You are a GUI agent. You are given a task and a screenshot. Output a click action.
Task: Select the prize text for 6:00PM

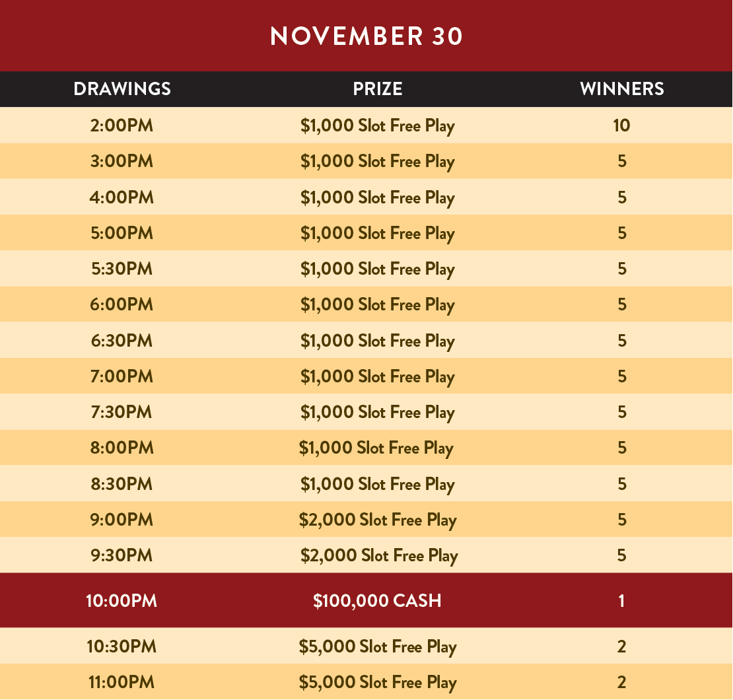coord(377,305)
